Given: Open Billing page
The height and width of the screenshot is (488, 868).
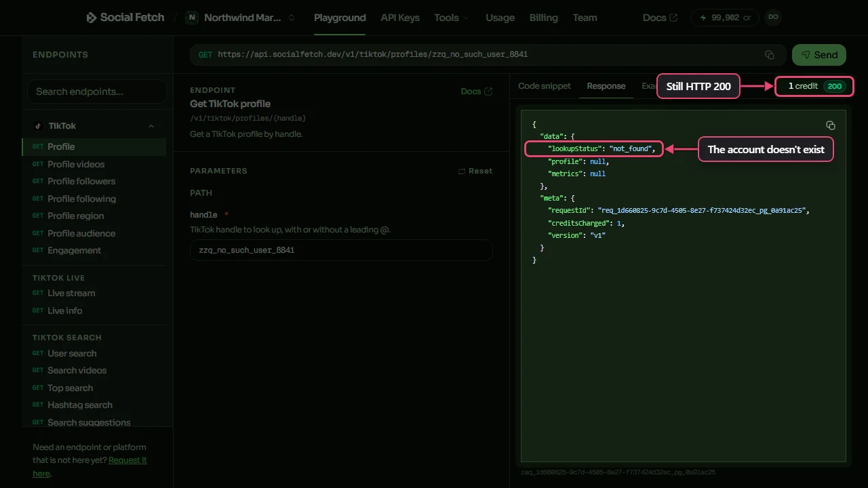Looking at the screenshot, I should pyautogui.click(x=544, y=18).
